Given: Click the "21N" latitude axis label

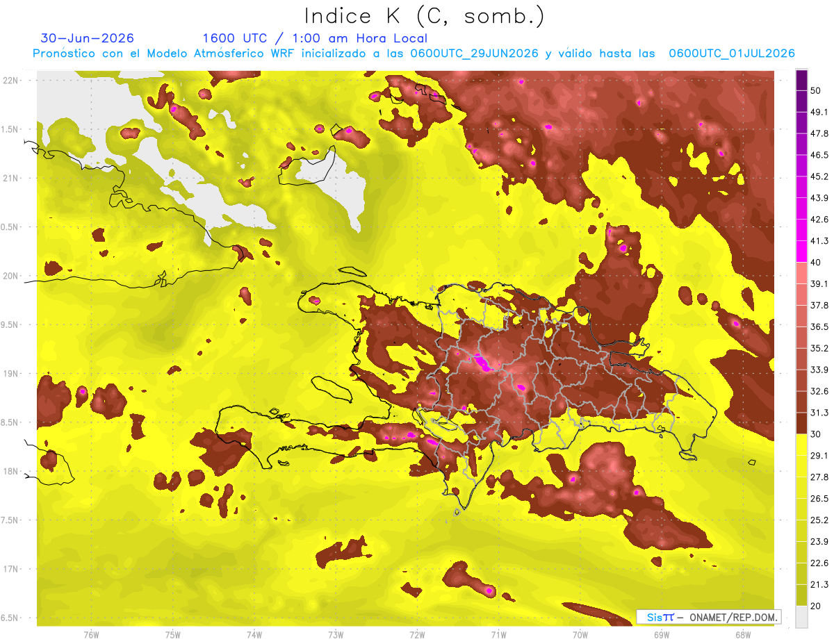Looking at the screenshot, I should click(x=10, y=178).
